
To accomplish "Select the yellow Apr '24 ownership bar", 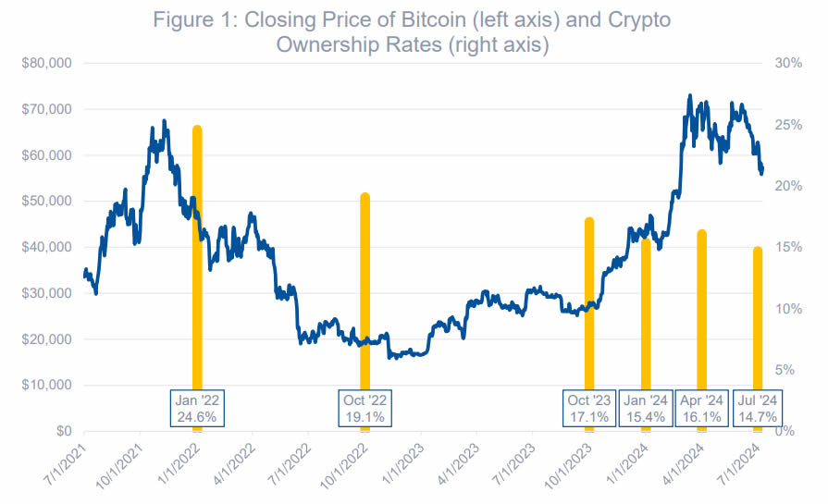I will coord(702,310).
